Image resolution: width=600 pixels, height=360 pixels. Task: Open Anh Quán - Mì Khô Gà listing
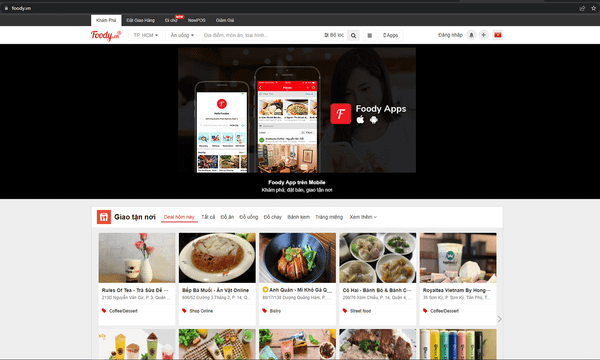coord(297,290)
